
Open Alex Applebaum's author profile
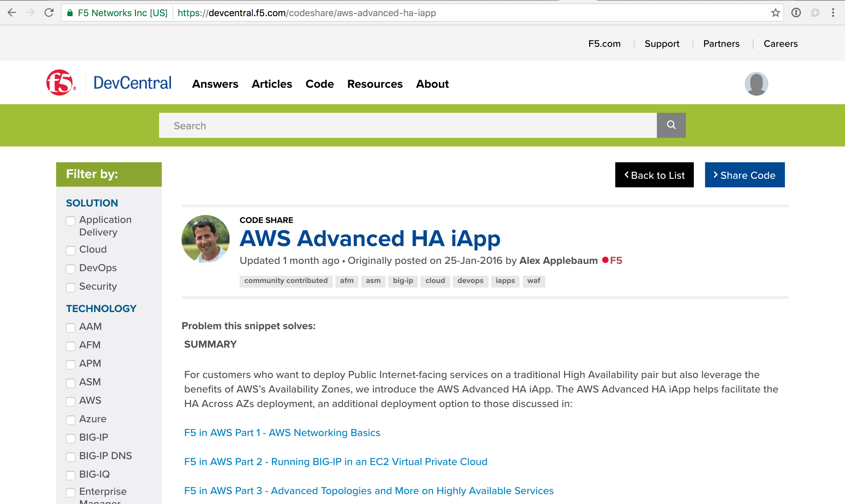pyautogui.click(x=558, y=261)
